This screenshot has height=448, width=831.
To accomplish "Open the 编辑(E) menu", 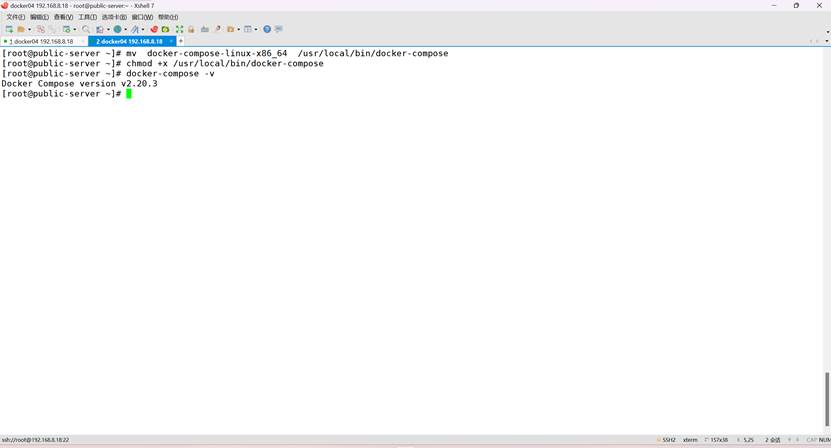I will coord(39,17).
